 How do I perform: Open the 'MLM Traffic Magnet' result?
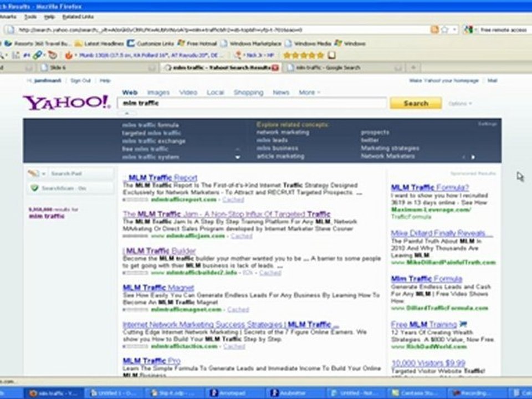pos(158,288)
